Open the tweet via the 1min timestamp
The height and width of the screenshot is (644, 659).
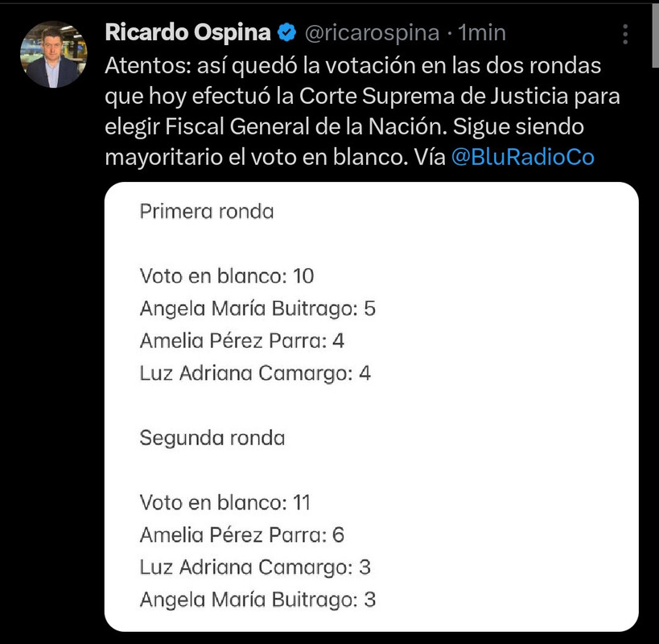click(482, 33)
